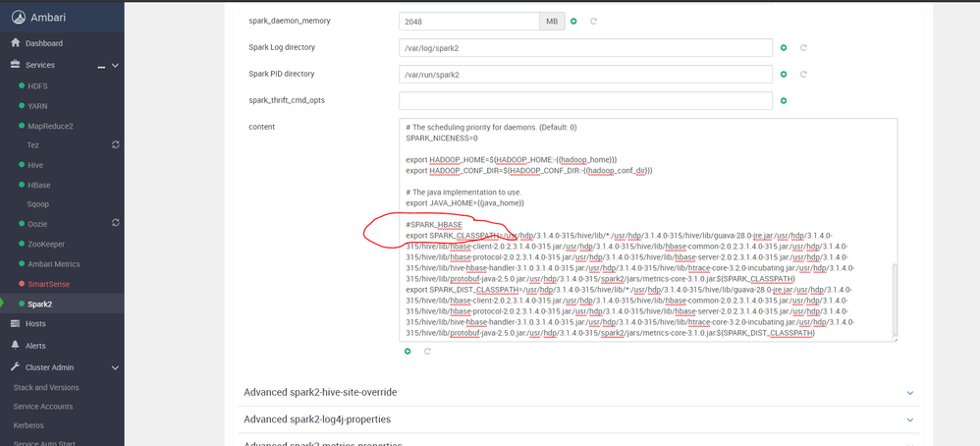Click the Cluster Admin wrench icon
The width and height of the screenshot is (980, 446).
click(16, 367)
